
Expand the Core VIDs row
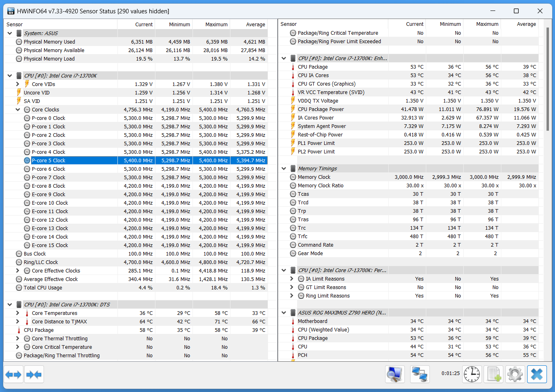coord(18,84)
